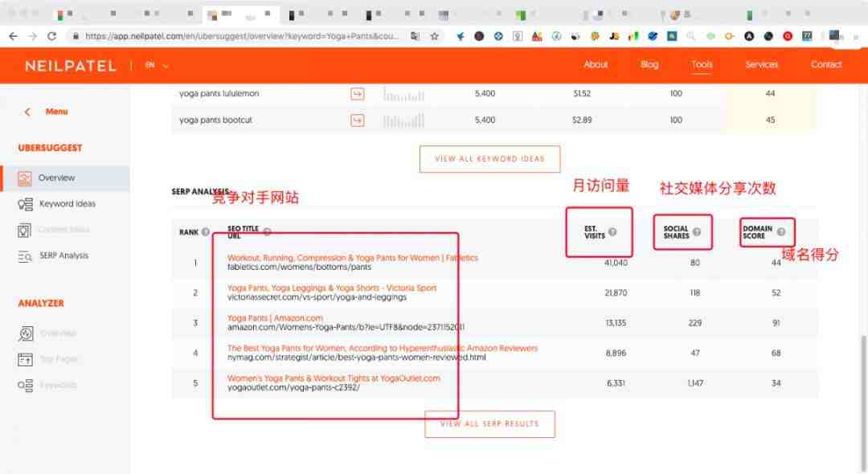Select Overview in Ubersuggest sidebar
868x474 pixels.
(x=67, y=178)
